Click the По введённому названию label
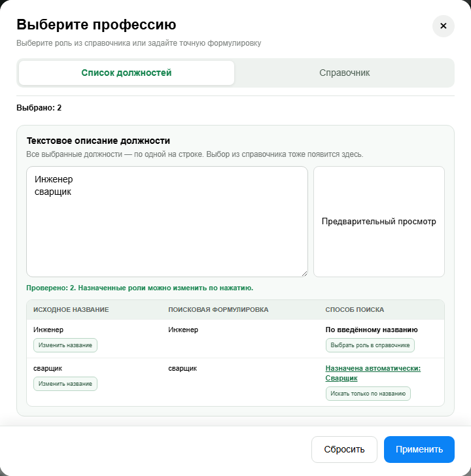Screen dimensions: 471x476 (372, 330)
